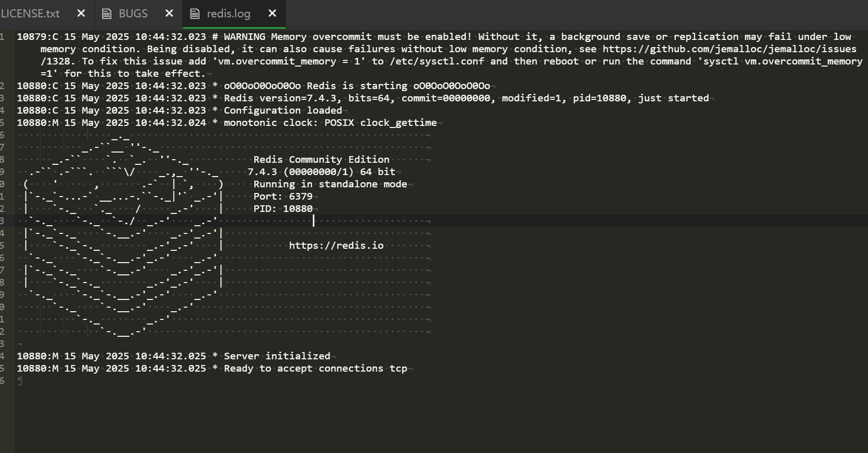Click the 10879:C process prefix on line 1
868x453 pixels.
(x=37, y=37)
